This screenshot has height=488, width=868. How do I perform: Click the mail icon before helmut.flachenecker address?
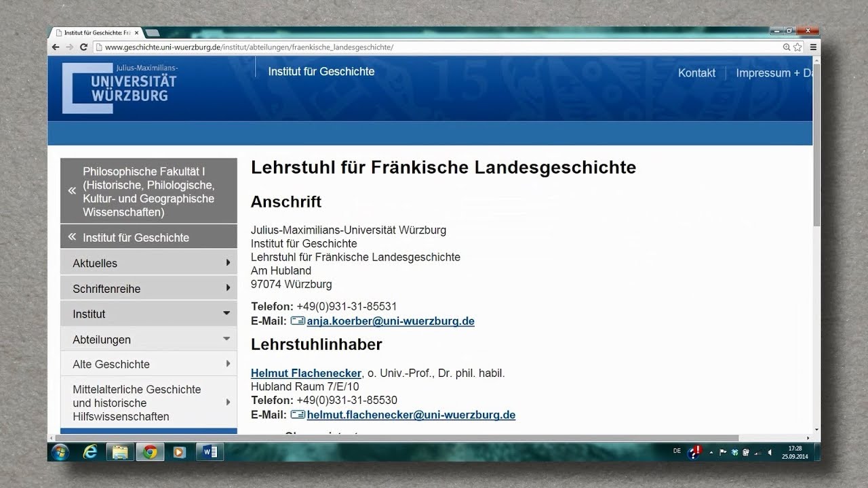[298, 415]
